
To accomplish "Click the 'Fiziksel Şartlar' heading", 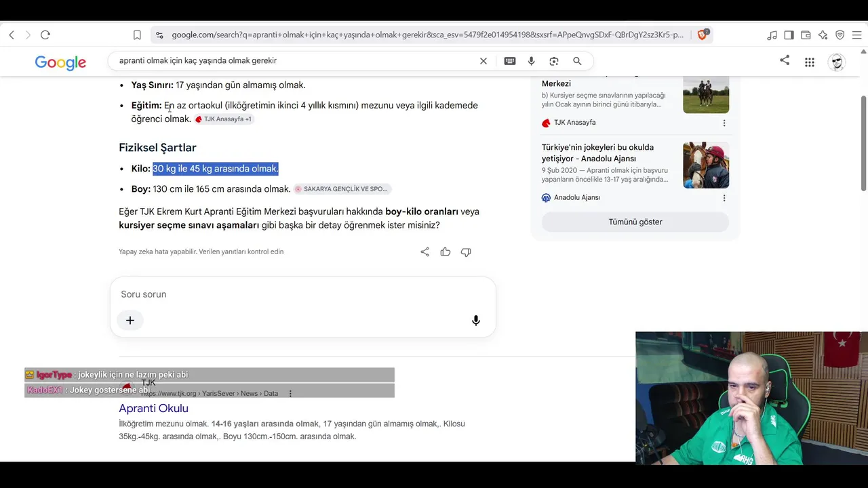I will click(157, 148).
